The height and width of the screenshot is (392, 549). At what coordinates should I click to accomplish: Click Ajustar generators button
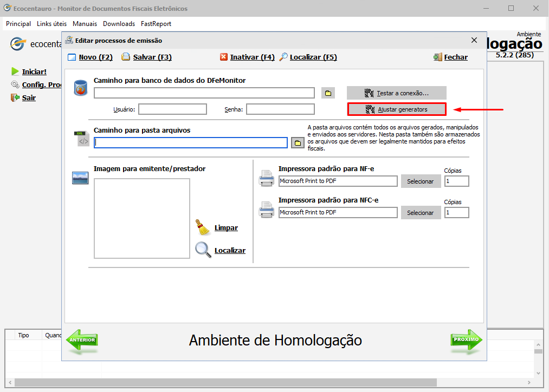tap(397, 109)
